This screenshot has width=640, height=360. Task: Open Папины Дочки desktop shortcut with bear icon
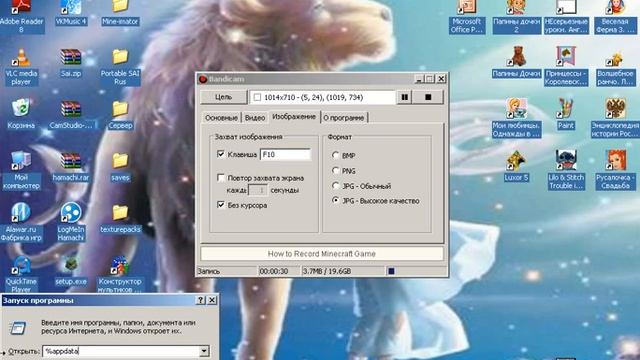coord(516,56)
